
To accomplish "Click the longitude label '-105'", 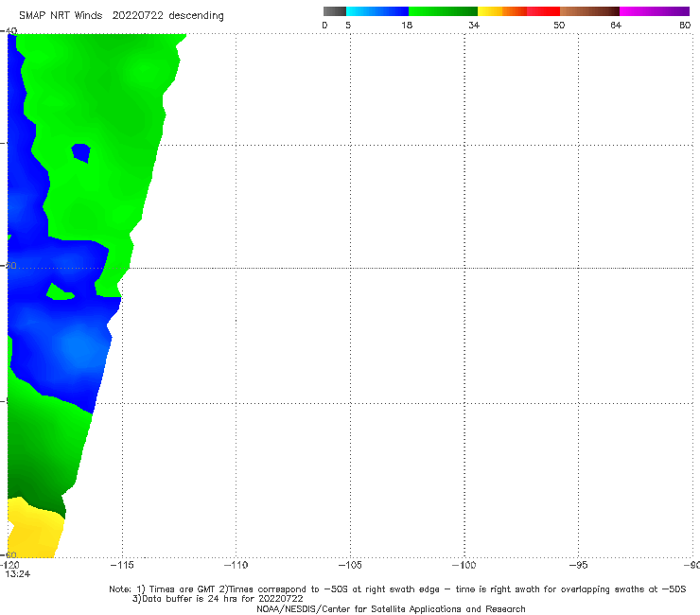I will [x=350, y=565].
